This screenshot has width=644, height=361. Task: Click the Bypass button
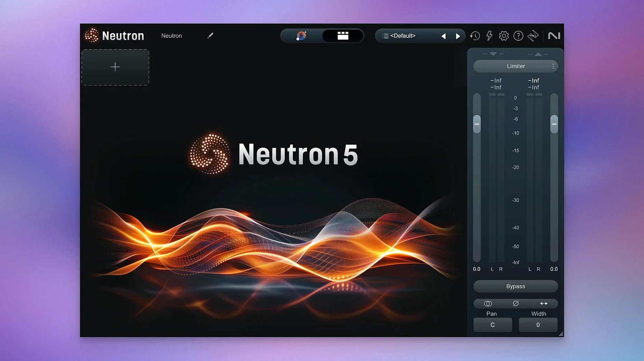515,286
